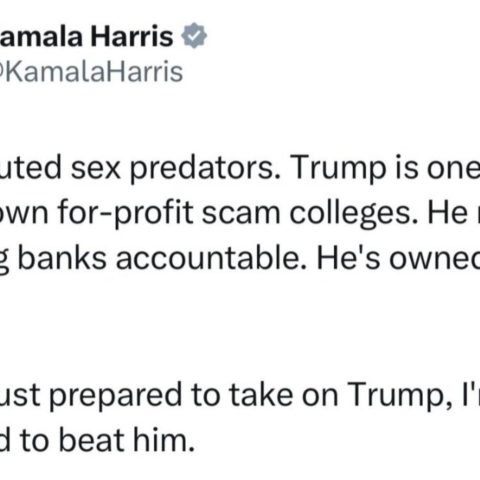
Task: Click the word "him." ending the tweet
Action: coord(164,440)
